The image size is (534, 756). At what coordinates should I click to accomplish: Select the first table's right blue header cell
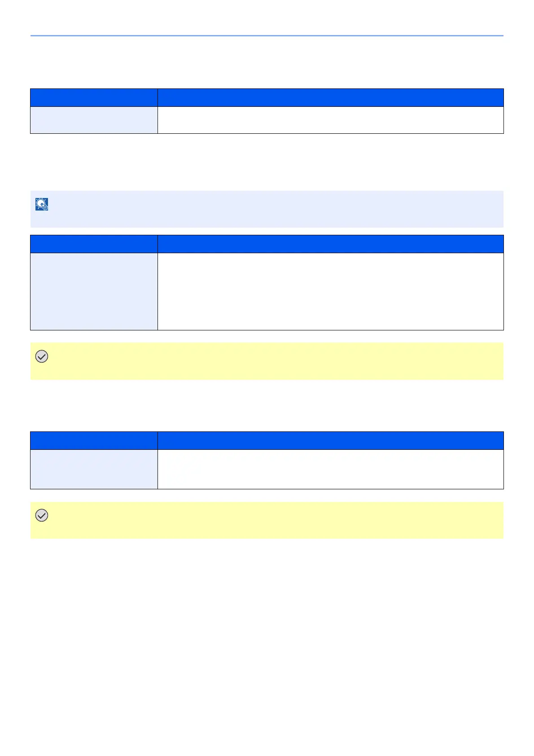(x=330, y=97)
